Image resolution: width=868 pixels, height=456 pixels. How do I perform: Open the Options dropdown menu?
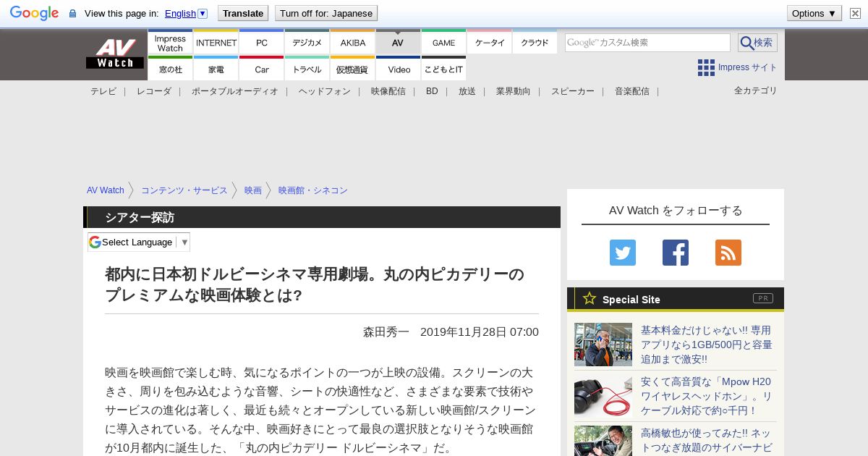click(814, 13)
